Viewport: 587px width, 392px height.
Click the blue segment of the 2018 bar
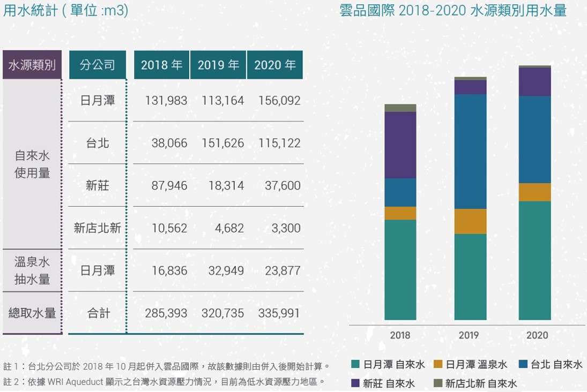[x=400, y=192]
